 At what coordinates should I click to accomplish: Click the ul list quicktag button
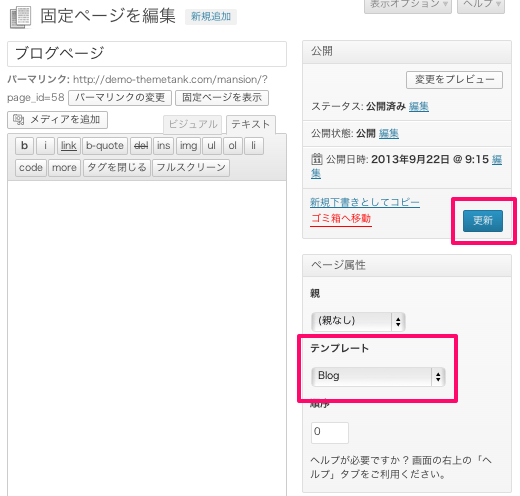pos(212,146)
